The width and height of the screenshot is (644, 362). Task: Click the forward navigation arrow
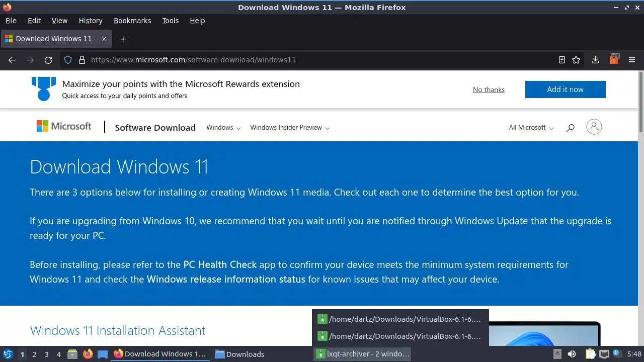pos(30,60)
